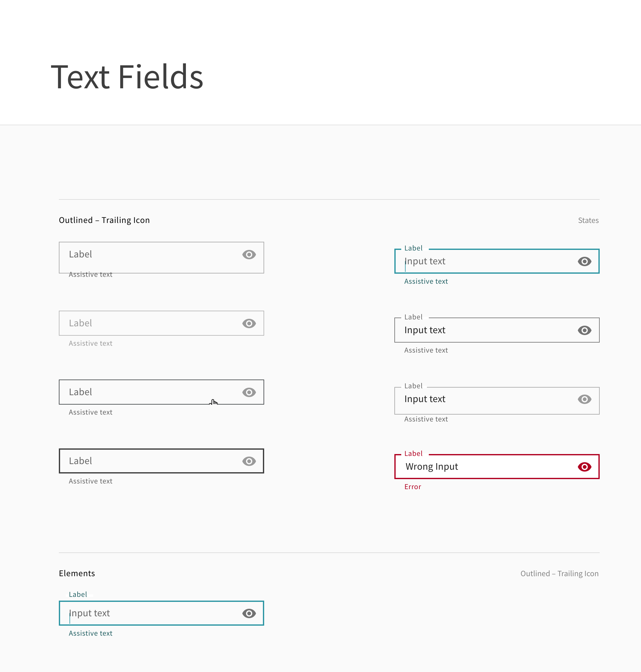Image resolution: width=641 pixels, height=672 pixels.
Task: Click the Wrong Input error text field
Action: [497, 467]
